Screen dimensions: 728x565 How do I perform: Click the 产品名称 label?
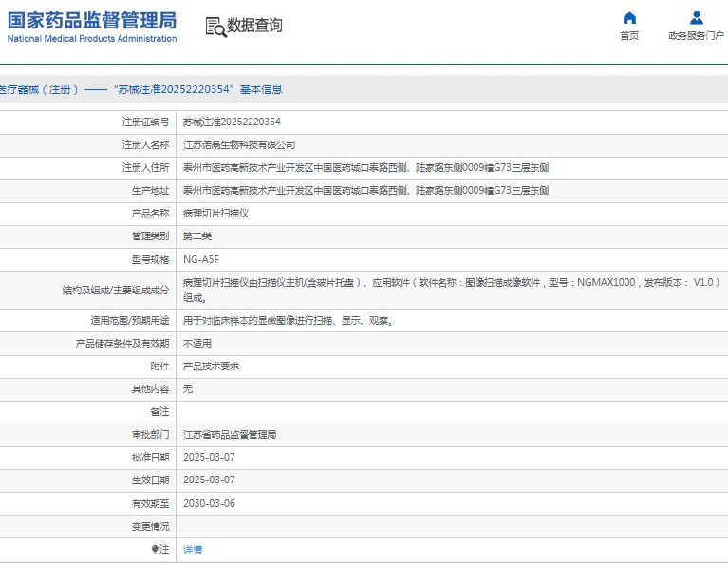point(150,214)
